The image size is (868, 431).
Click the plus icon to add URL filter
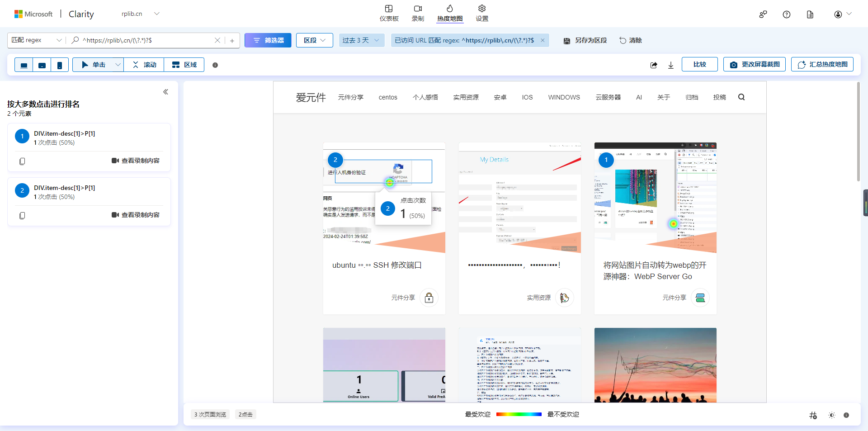(232, 41)
